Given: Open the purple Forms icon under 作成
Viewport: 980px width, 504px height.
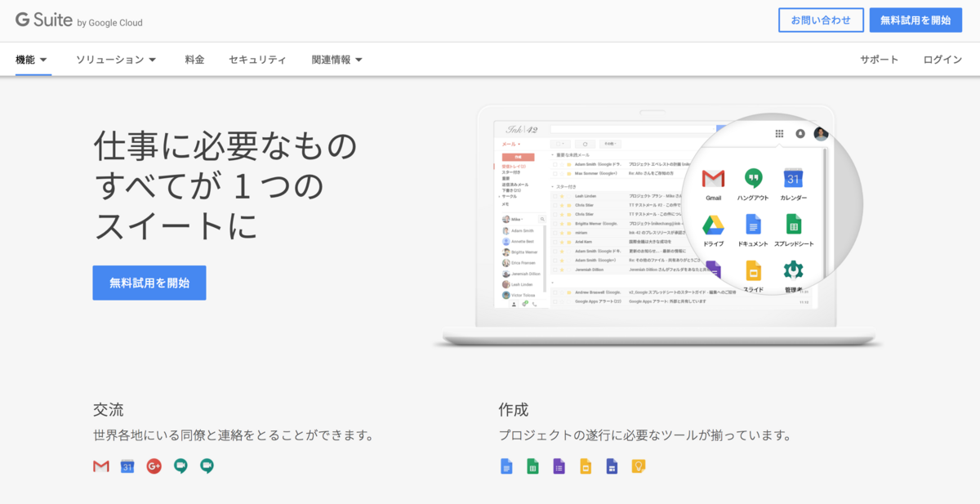Looking at the screenshot, I should [x=559, y=466].
